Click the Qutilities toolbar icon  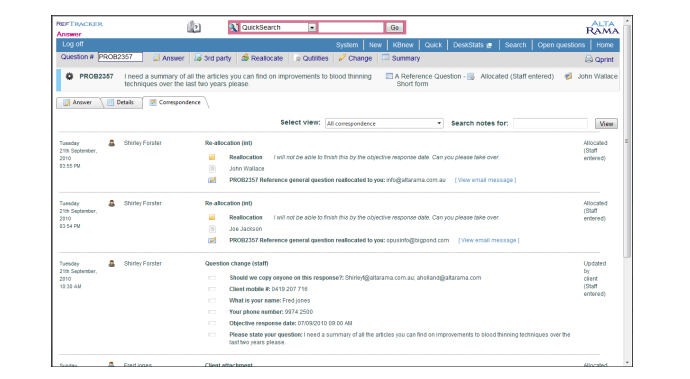pyautogui.click(x=298, y=58)
